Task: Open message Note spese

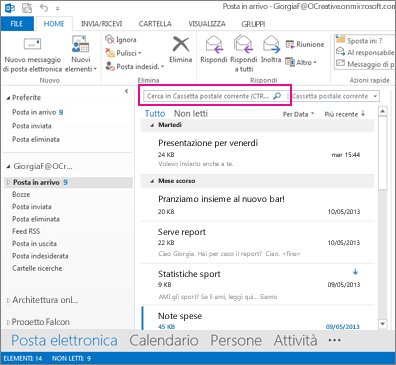Action: coord(257,319)
